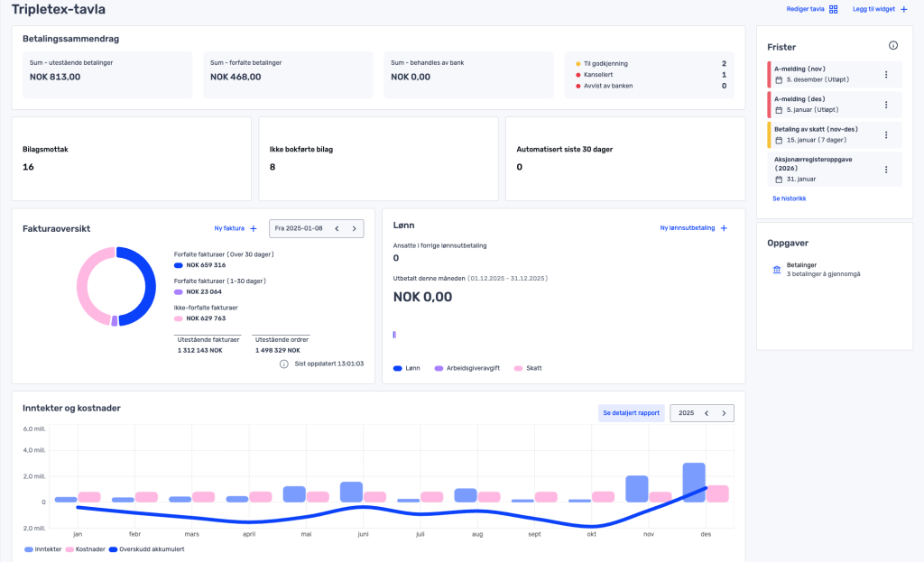Viewport: 924px width, 562px height.
Task: Open A-melding (nov) deadline item
Action: (835, 74)
